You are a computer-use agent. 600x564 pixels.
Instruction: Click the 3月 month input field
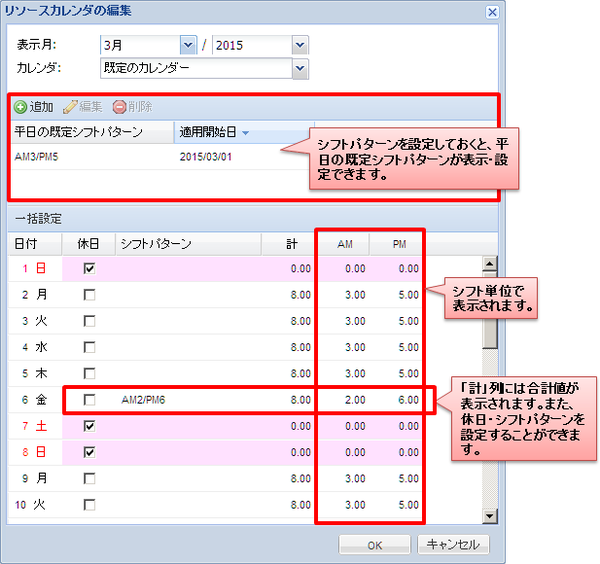pyautogui.click(x=140, y=45)
